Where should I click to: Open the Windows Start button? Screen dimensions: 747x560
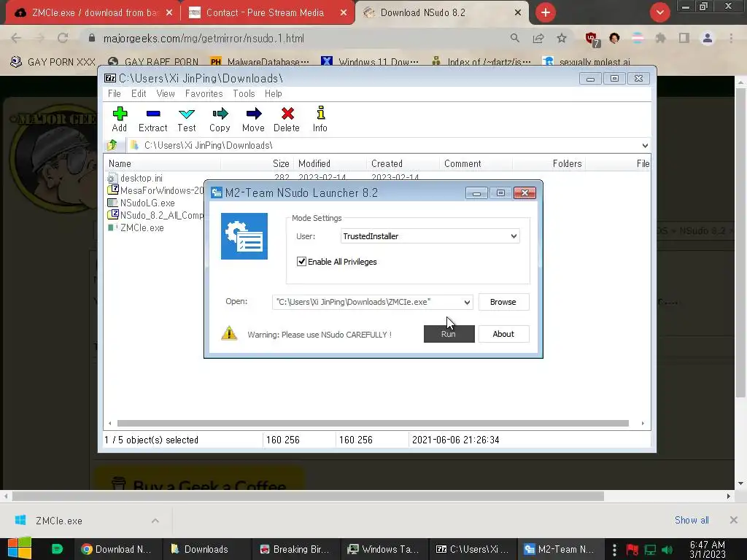click(x=19, y=548)
